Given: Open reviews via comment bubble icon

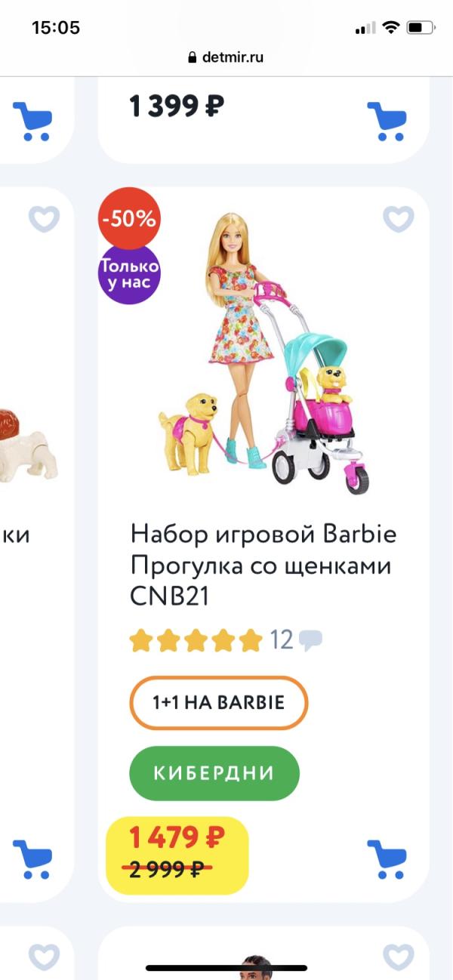Looking at the screenshot, I should click(x=310, y=641).
